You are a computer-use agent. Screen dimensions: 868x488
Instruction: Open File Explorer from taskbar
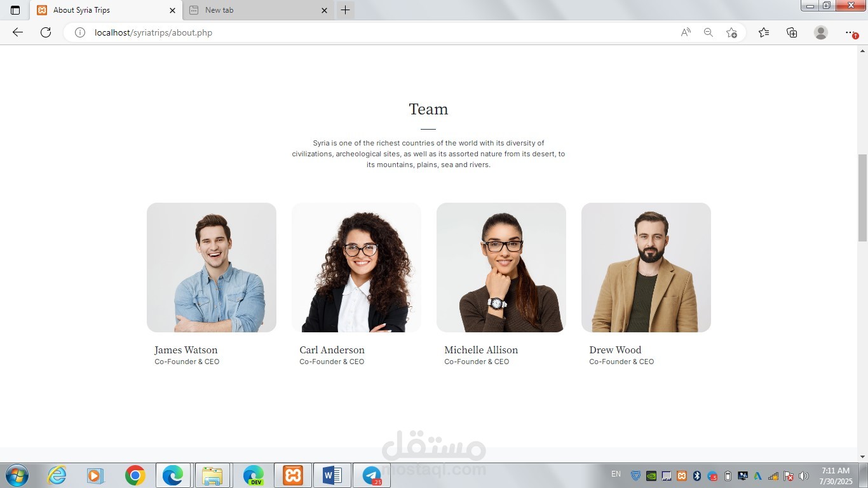(212, 475)
